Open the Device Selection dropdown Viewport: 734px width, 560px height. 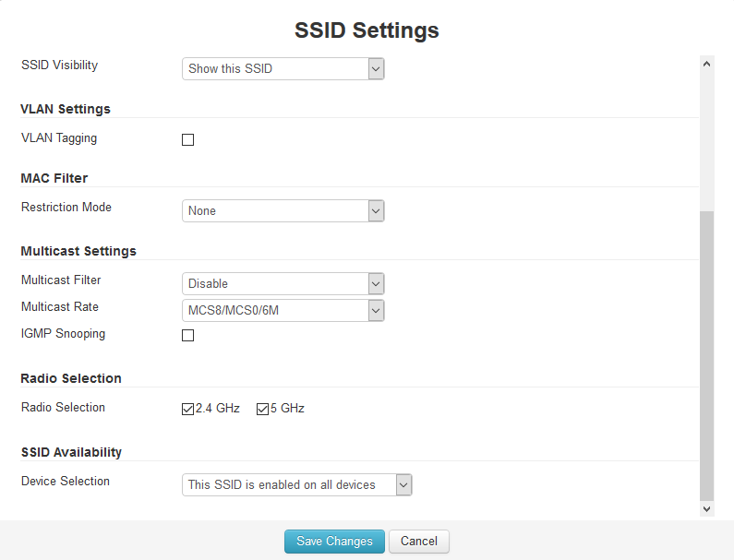(296, 485)
